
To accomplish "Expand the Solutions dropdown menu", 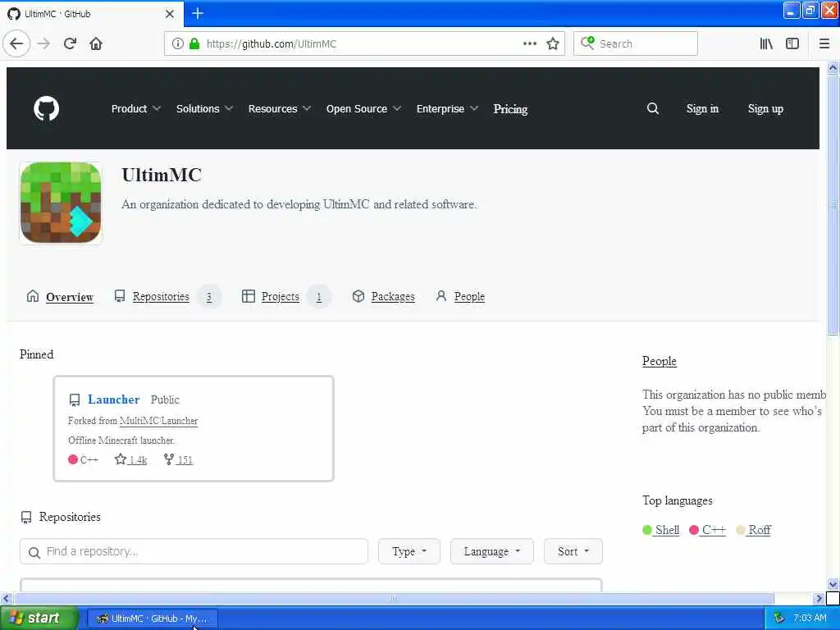I will coord(204,109).
